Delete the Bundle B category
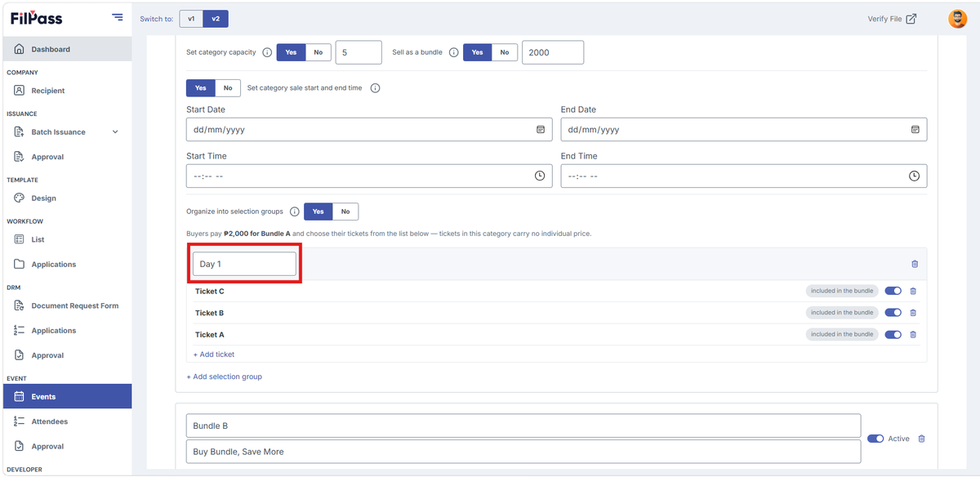Viewport: 980px width, 477px height. point(921,439)
